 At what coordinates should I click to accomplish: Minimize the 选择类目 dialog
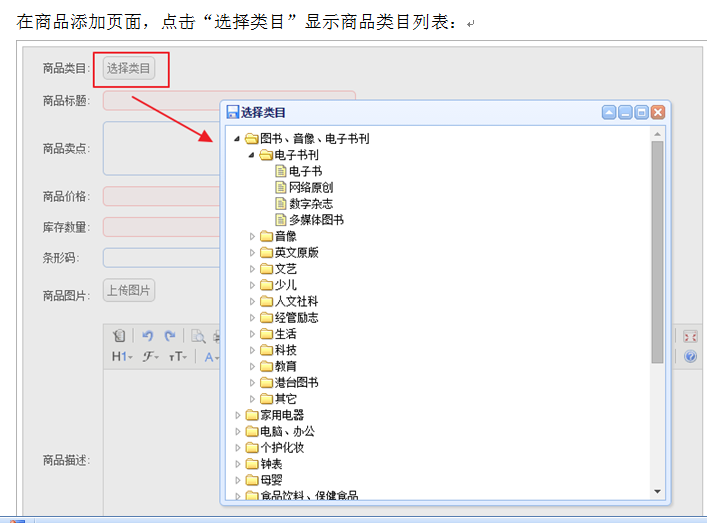(625, 112)
